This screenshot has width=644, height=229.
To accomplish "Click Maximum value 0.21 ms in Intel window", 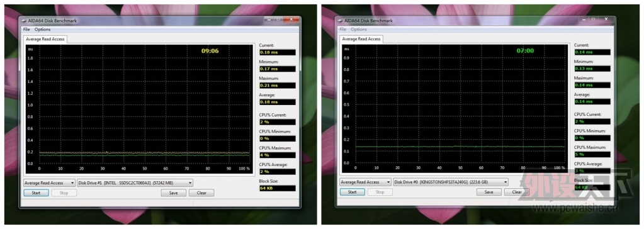I will click(x=277, y=86).
